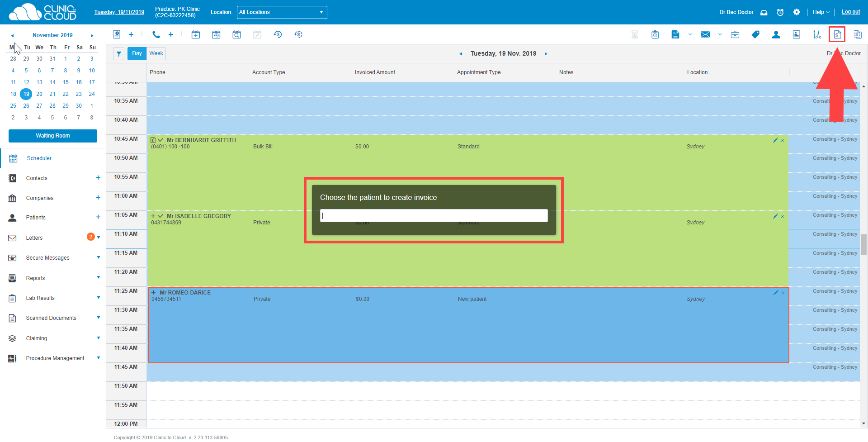Click the ID document icon in the toolbar

click(797, 34)
